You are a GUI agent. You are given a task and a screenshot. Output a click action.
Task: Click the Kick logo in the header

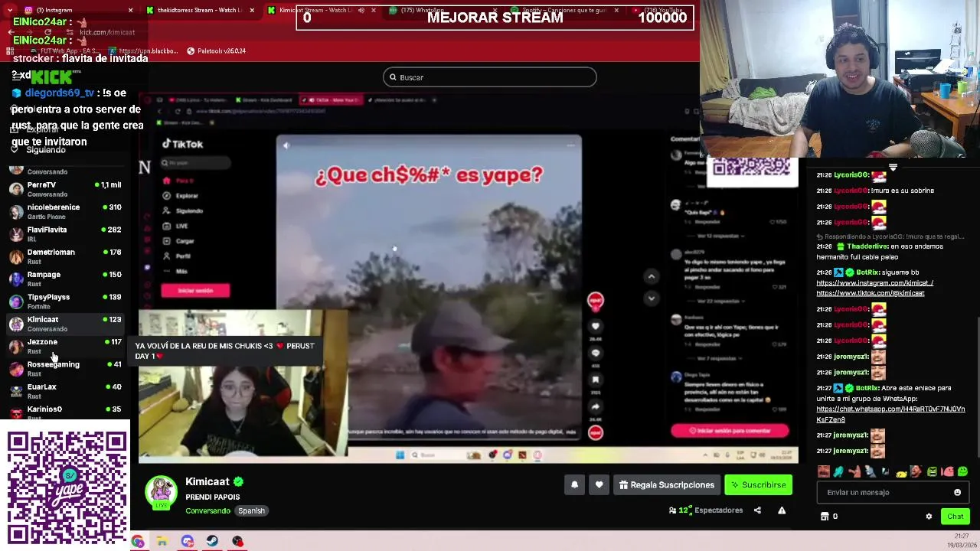click(x=51, y=77)
